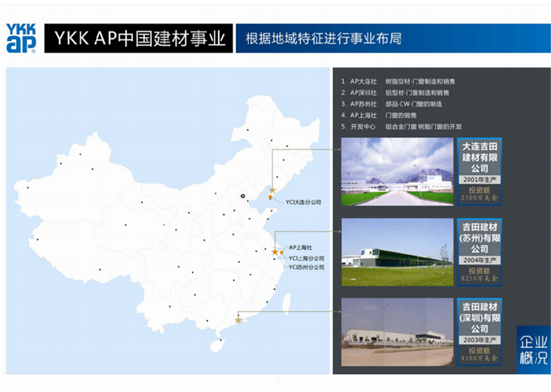Click the 大连吉田建材有限公司 card title
This screenshot has width=551, height=392.
479,157
